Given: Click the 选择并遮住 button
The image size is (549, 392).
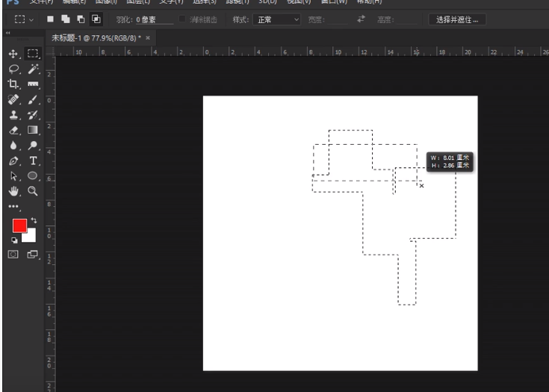Looking at the screenshot, I should pos(456,19).
